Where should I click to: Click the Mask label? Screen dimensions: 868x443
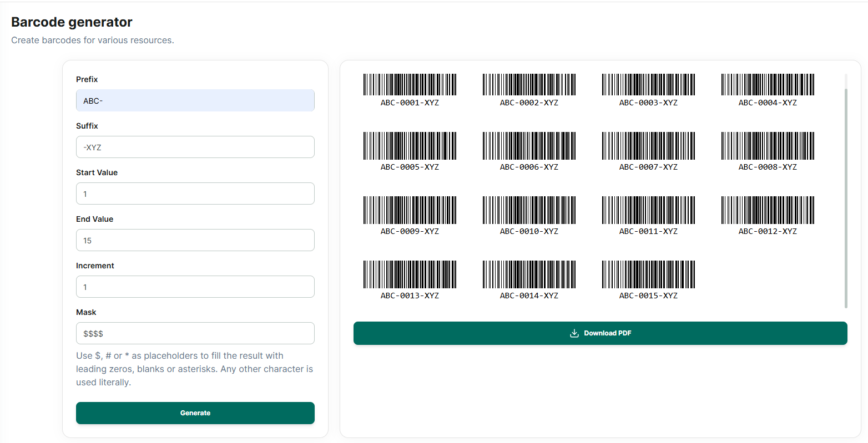(x=86, y=312)
